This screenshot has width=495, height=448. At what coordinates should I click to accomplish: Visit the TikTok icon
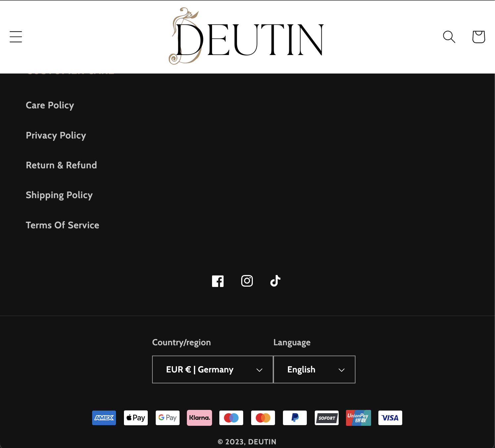275,281
